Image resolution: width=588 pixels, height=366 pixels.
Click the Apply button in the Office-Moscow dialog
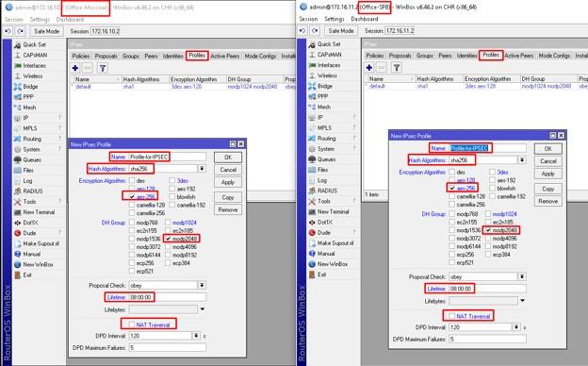coord(228,182)
